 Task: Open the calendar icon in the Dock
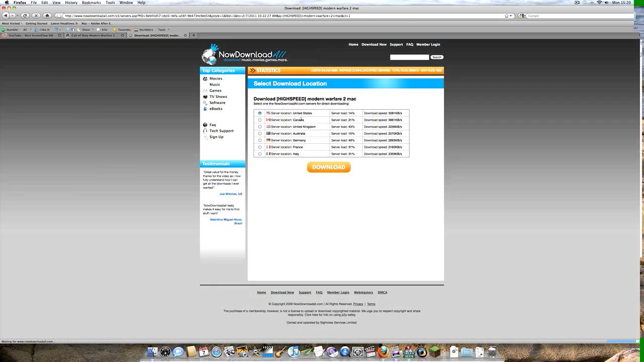click(204, 352)
